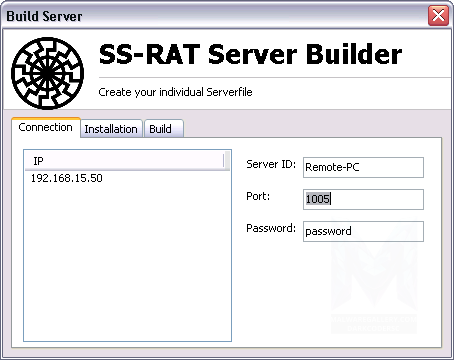Click the Password label
This screenshot has height=360, width=454.
(x=271, y=228)
